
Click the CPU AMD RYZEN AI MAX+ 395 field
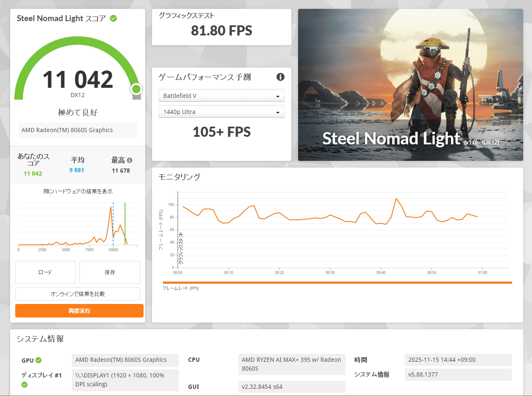291,364
